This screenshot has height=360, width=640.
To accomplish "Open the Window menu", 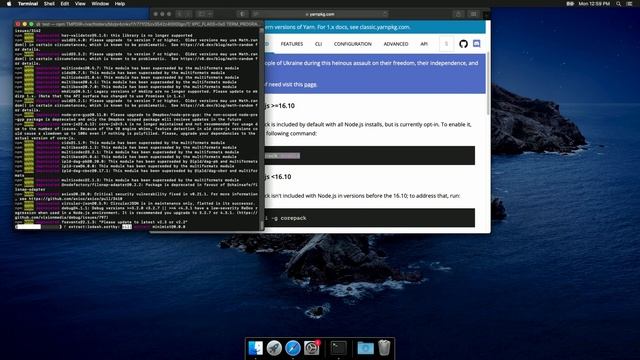I will [100, 4].
